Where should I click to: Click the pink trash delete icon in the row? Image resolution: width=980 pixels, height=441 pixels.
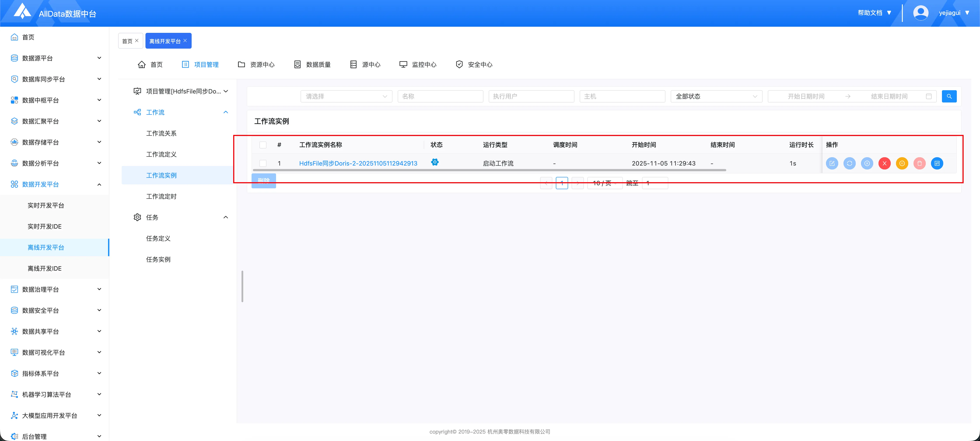pos(919,163)
